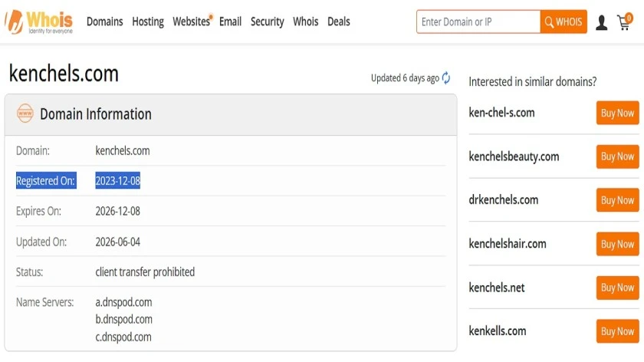Click Buy Now for drkenchels.com
This screenshot has width=644, height=362.
tap(617, 200)
